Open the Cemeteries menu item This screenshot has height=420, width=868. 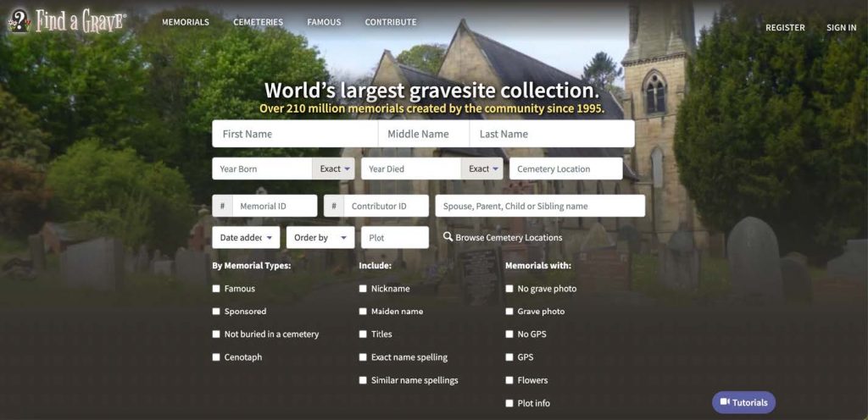259,22
